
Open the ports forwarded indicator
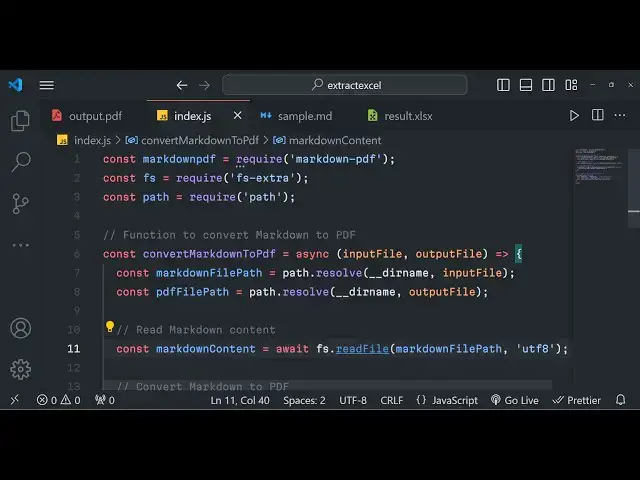[x=104, y=400]
